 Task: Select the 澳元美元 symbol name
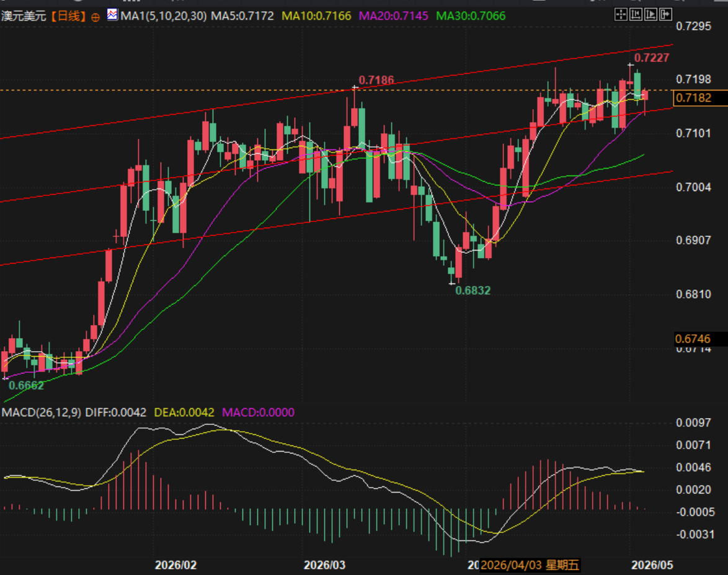[23, 16]
